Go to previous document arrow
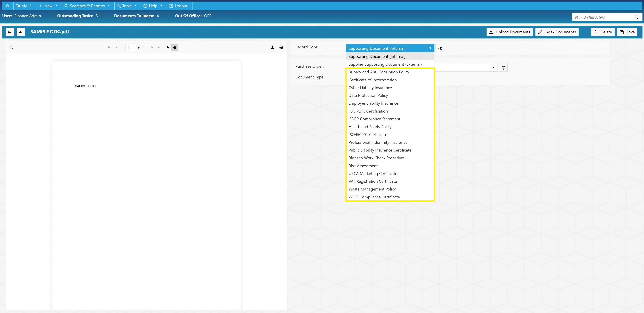 (x=10, y=32)
